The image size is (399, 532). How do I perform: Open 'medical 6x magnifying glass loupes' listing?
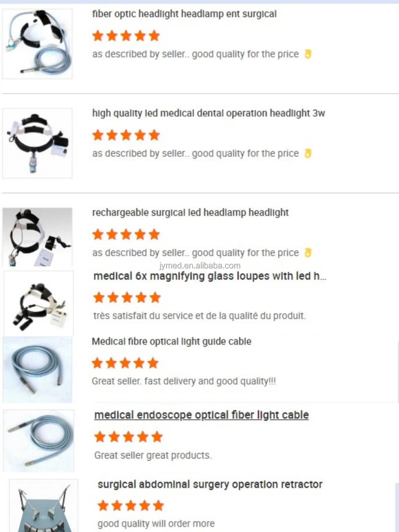(210, 276)
